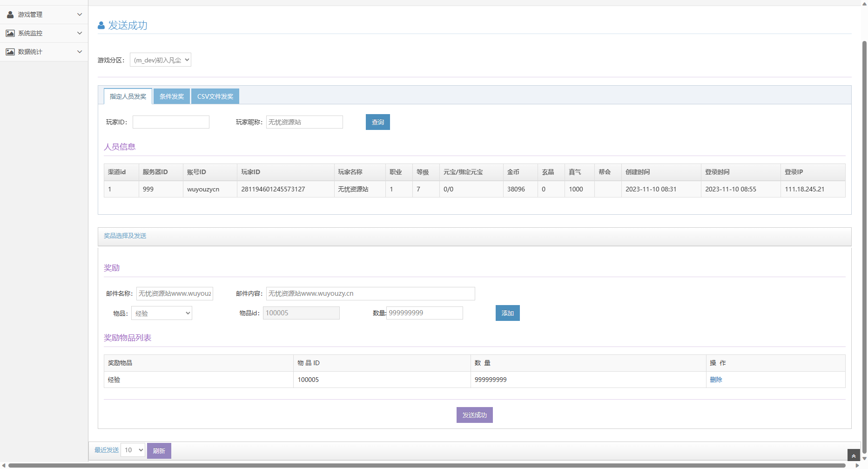Focus the 数量 quantity input field
The height and width of the screenshot is (469, 868).
tap(424, 313)
